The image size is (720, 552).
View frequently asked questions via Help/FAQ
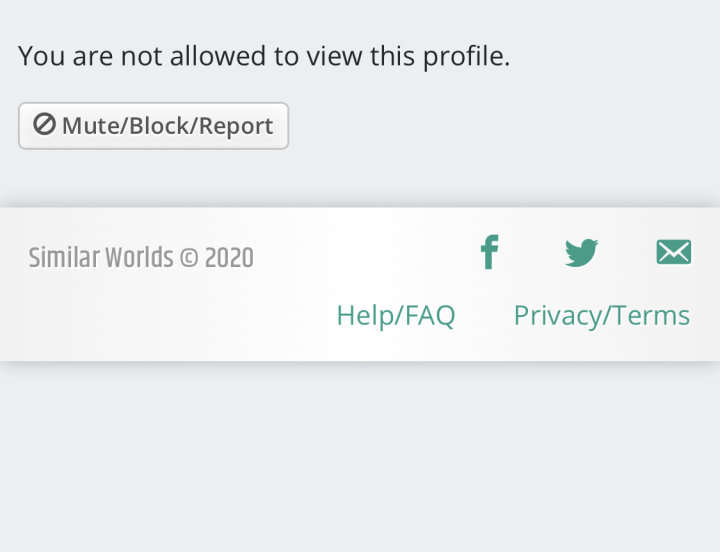tap(395, 315)
